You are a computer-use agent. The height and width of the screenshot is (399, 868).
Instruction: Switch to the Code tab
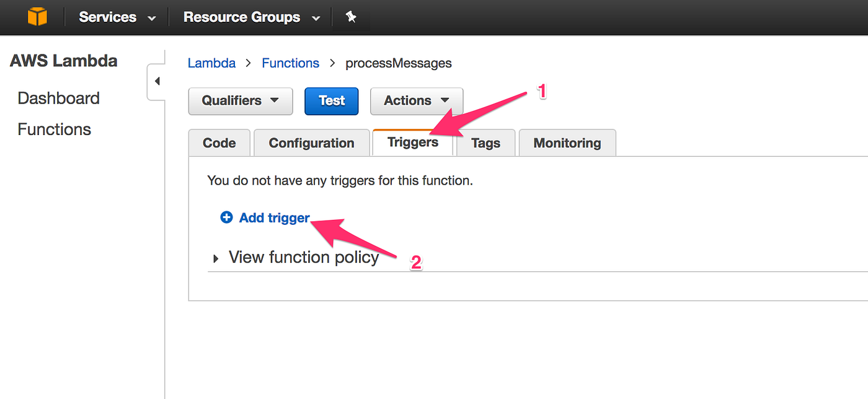tap(219, 142)
